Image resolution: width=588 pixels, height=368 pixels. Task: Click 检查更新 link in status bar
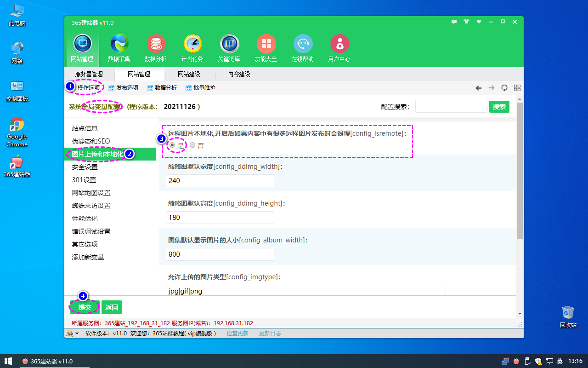[x=237, y=333]
